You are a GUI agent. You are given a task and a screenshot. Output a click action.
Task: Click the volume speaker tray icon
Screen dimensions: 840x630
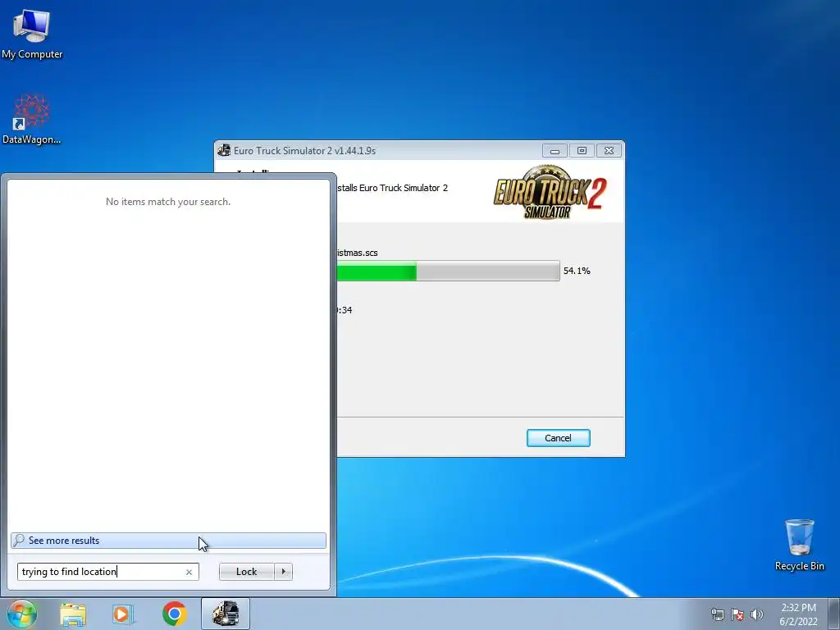(x=757, y=614)
